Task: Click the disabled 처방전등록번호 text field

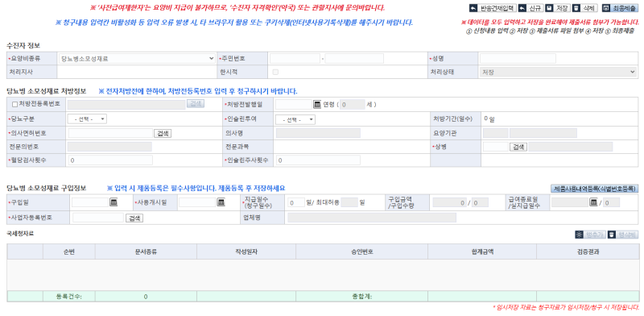Action: (x=126, y=105)
